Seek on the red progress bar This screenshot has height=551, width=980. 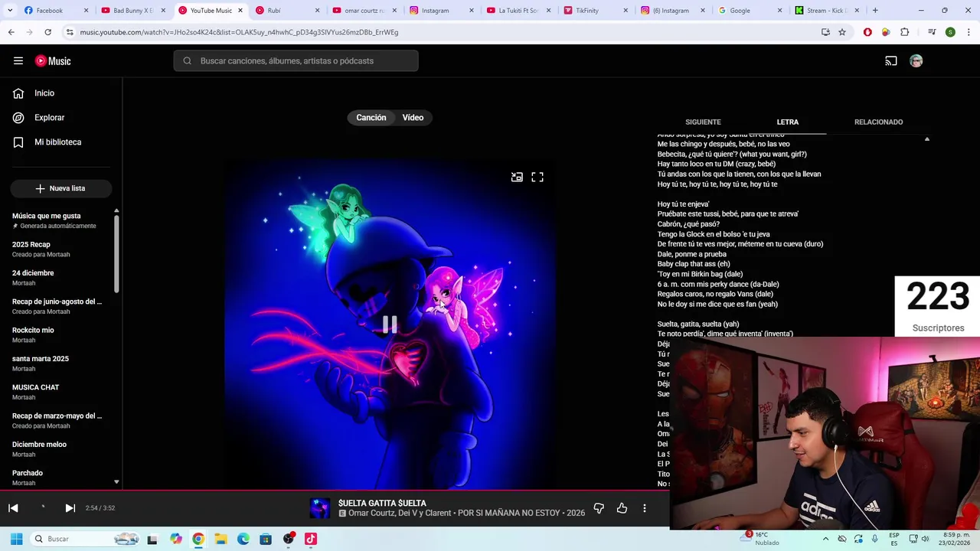(x=335, y=491)
